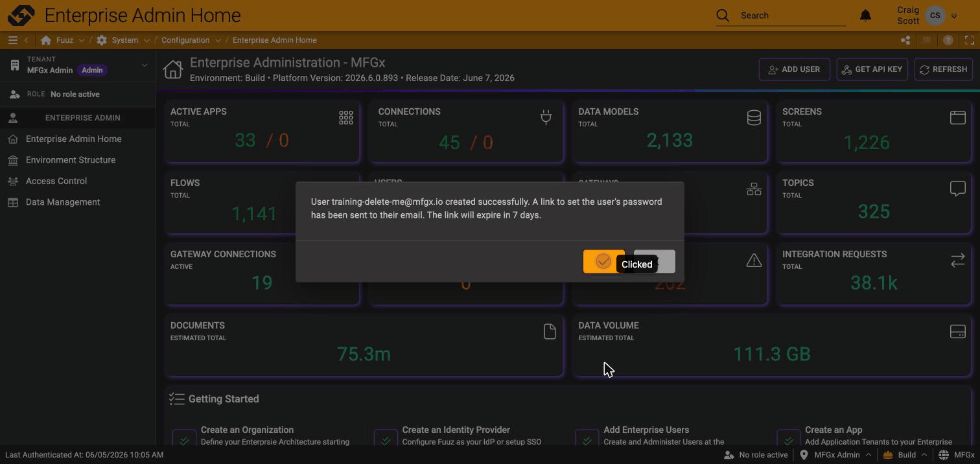Click the Admin badge in tenant panel
The image size is (980, 464).
click(92, 70)
